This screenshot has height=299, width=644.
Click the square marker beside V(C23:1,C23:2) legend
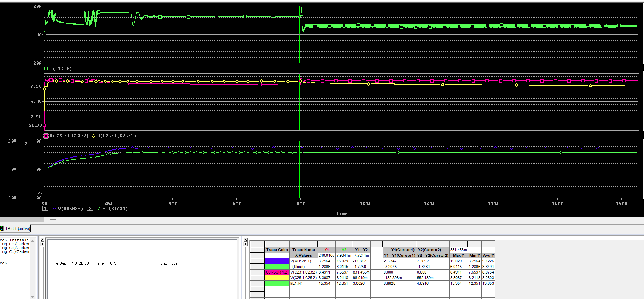click(46, 136)
